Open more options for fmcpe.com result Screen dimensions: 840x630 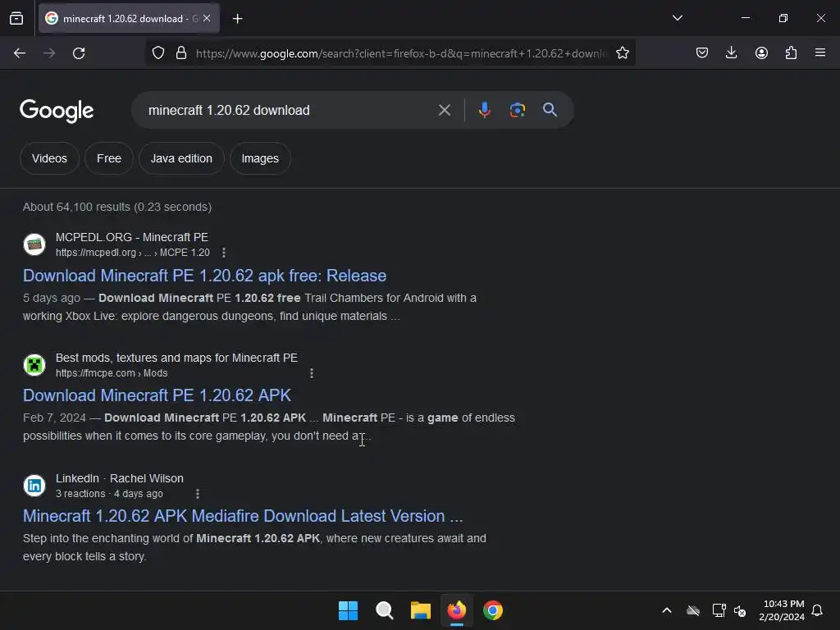pos(311,373)
